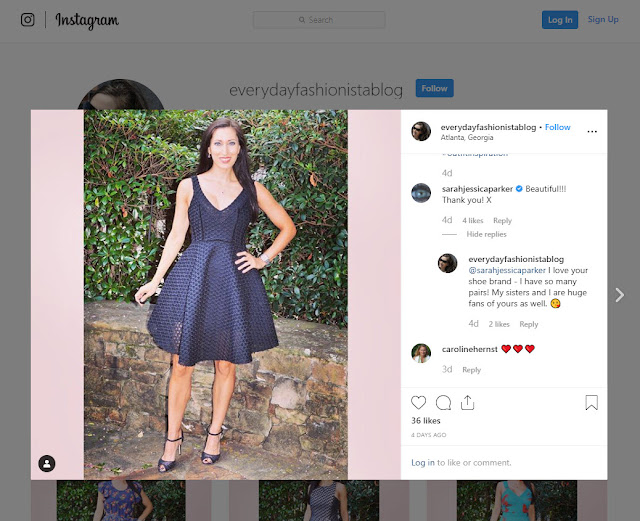This screenshot has width=640, height=521.
Task: Open carolinehernst's profile avatar
Action: (421, 353)
